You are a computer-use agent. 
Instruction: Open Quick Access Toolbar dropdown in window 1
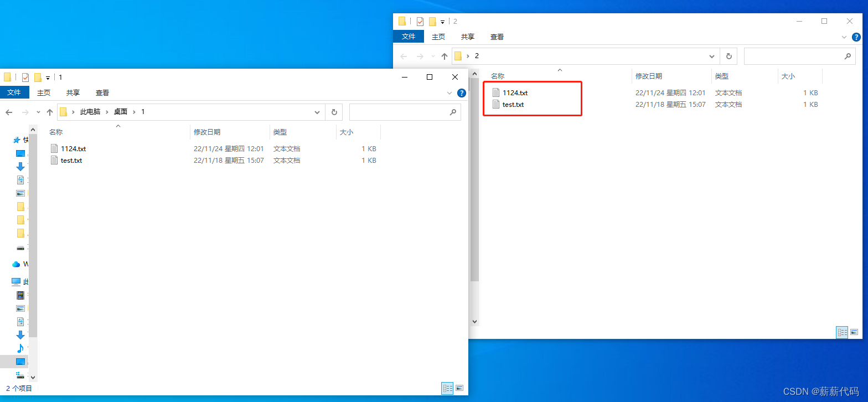pos(48,78)
